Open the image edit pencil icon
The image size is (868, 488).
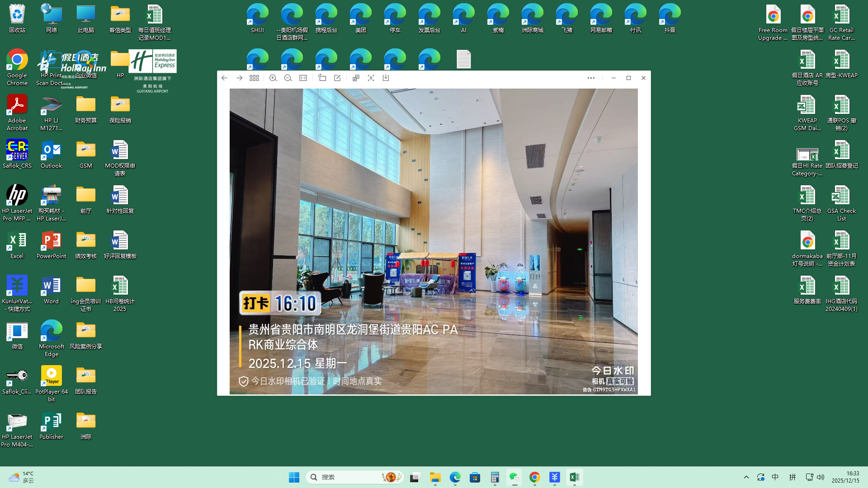[x=337, y=78]
